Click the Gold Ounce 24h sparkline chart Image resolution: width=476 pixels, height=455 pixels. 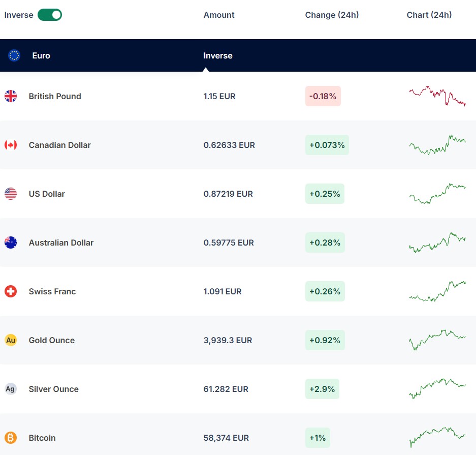tap(437, 340)
